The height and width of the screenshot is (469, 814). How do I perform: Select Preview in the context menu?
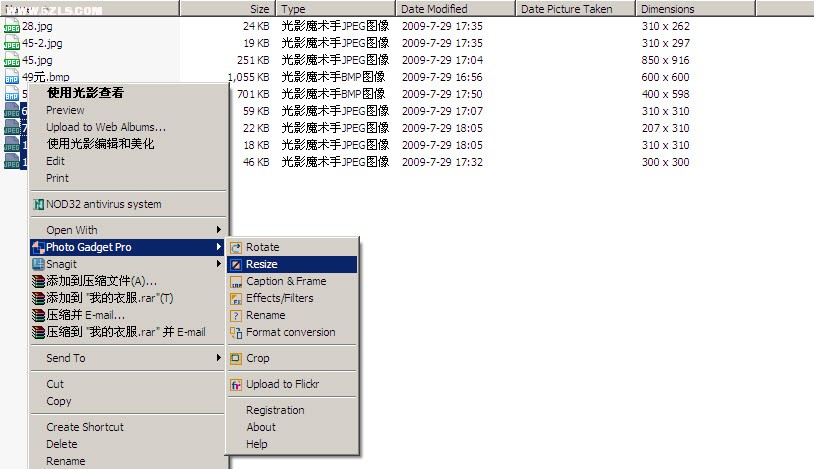point(65,110)
